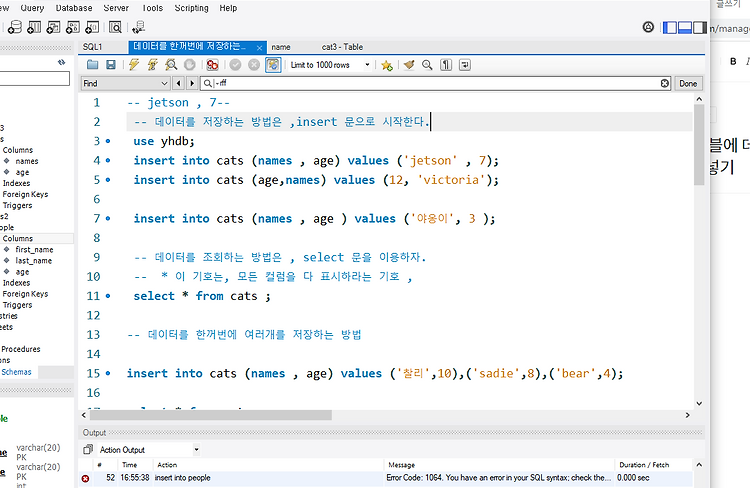750x488 pixels.
Task: Go to previous find match arrow
Action: [x=178, y=83]
